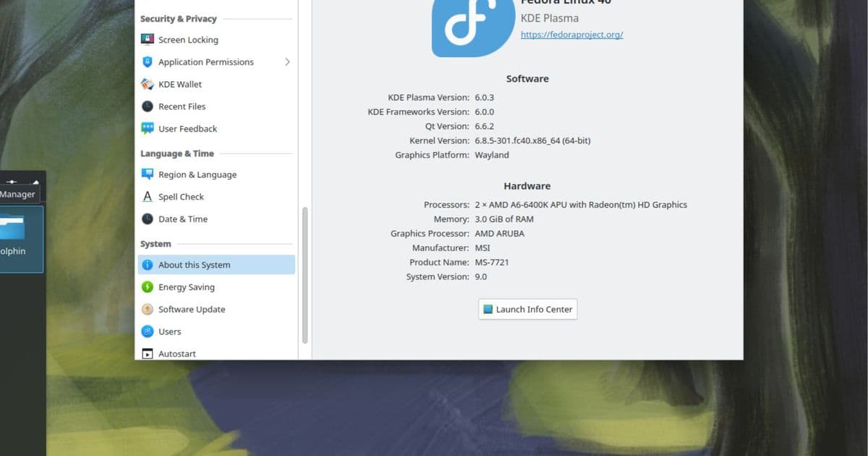The height and width of the screenshot is (456, 868).
Task: Click the Graphics Processor value AMD ARUBA
Action: coord(499,234)
